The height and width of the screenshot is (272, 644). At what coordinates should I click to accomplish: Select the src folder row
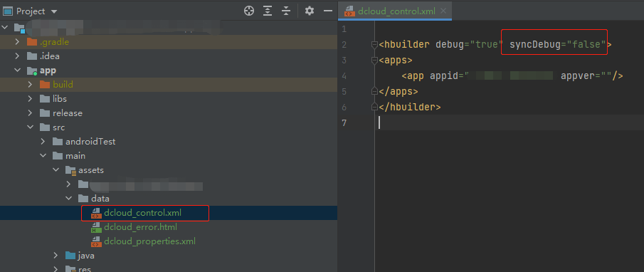coord(169,127)
